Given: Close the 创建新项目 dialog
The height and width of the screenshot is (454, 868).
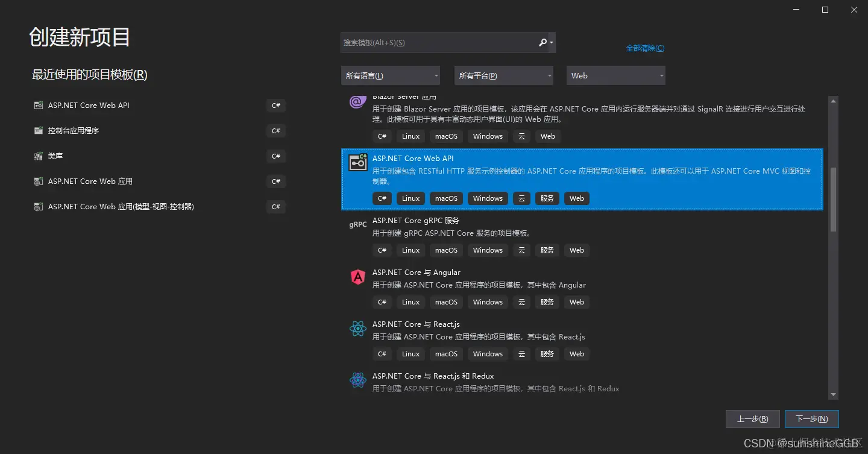Looking at the screenshot, I should 854,10.
